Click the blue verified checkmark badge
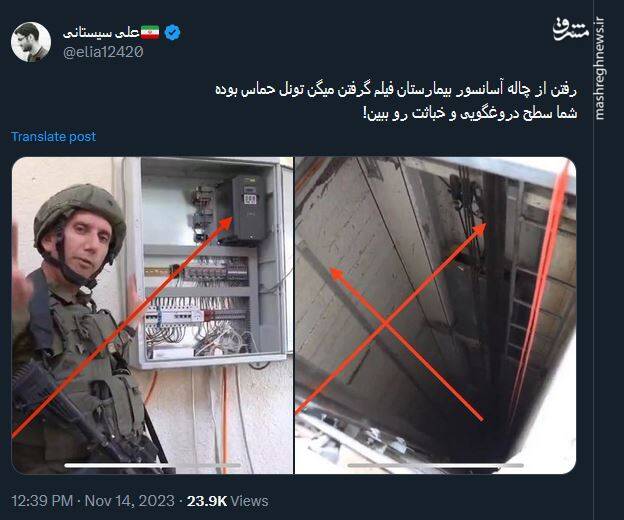The width and height of the screenshot is (624, 520). coord(172,33)
